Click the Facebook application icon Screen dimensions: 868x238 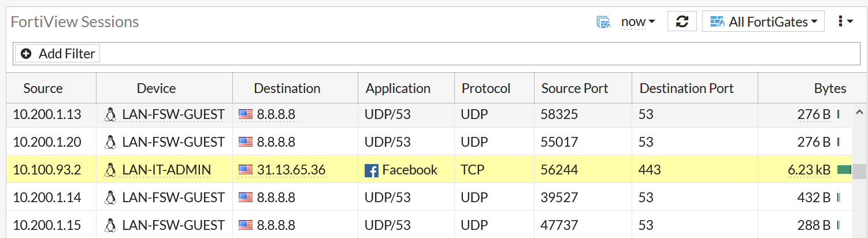tap(371, 170)
